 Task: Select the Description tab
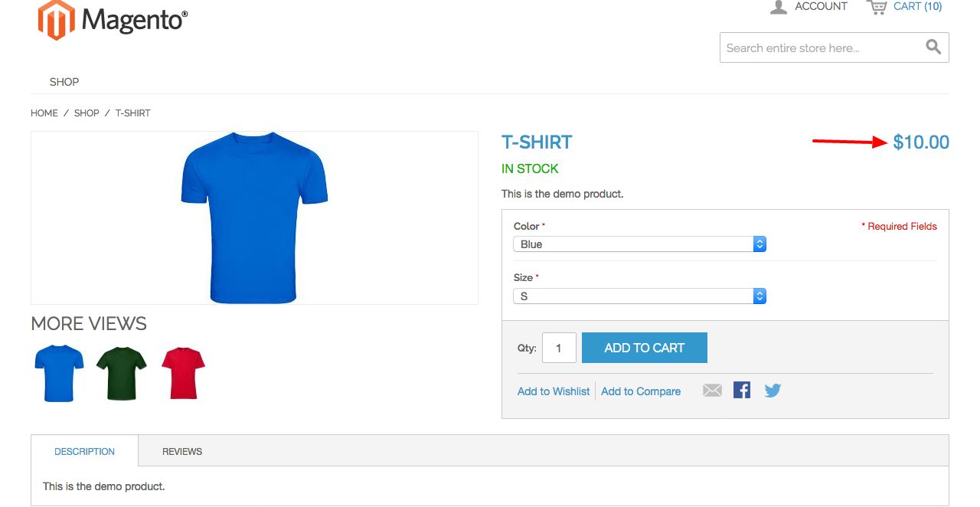coord(84,451)
